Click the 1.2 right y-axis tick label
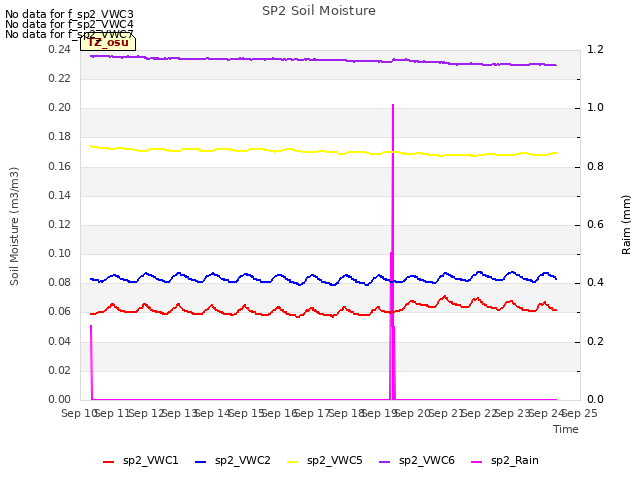Viewport: 640px width, 480px height. [x=595, y=49]
